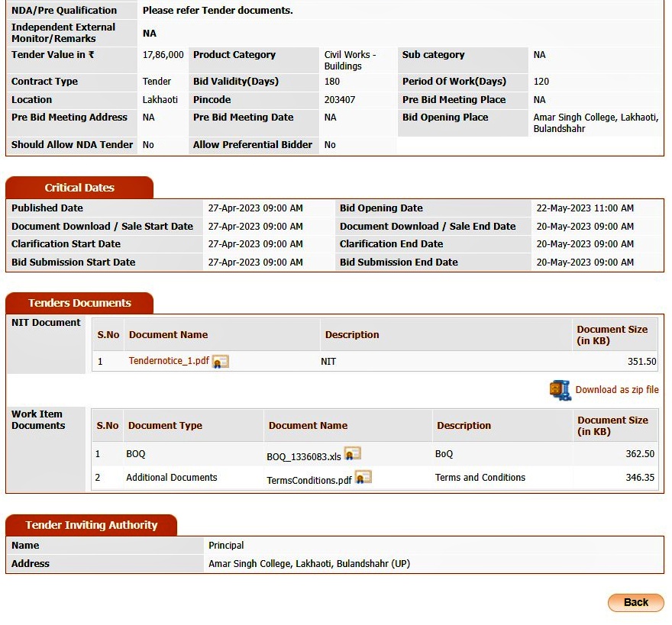
Task: Click the Published Date value
Action: point(255,208)
